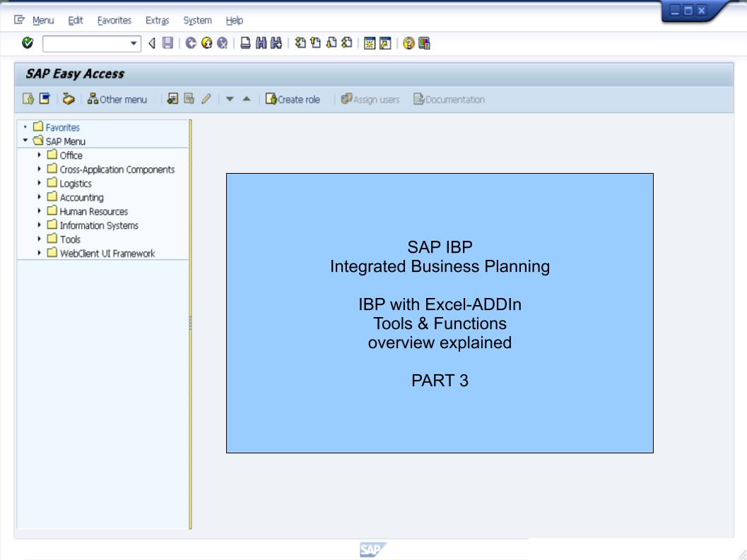Click the Create New Session icon

click(368, 43)
